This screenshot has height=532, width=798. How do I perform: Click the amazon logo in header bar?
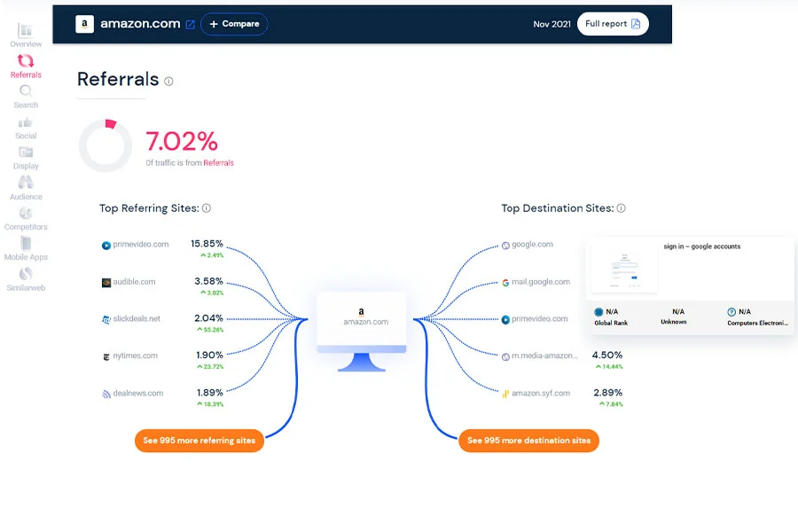coord(84,24)
